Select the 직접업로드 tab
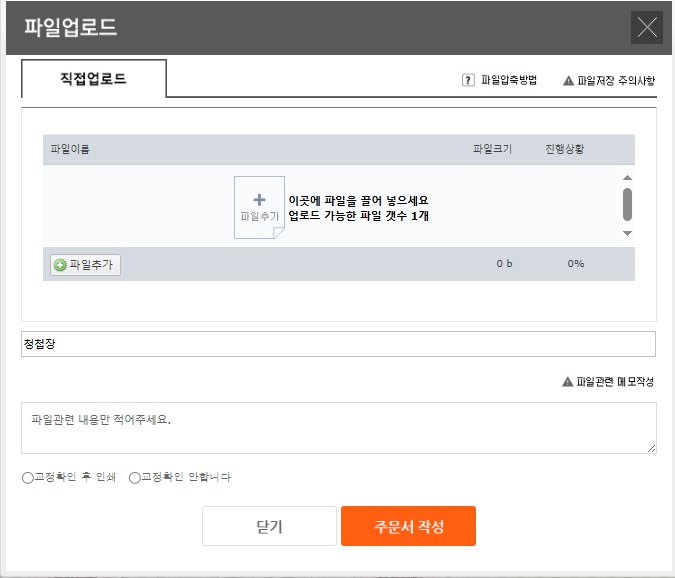675x578 pixels. [93, 78]
